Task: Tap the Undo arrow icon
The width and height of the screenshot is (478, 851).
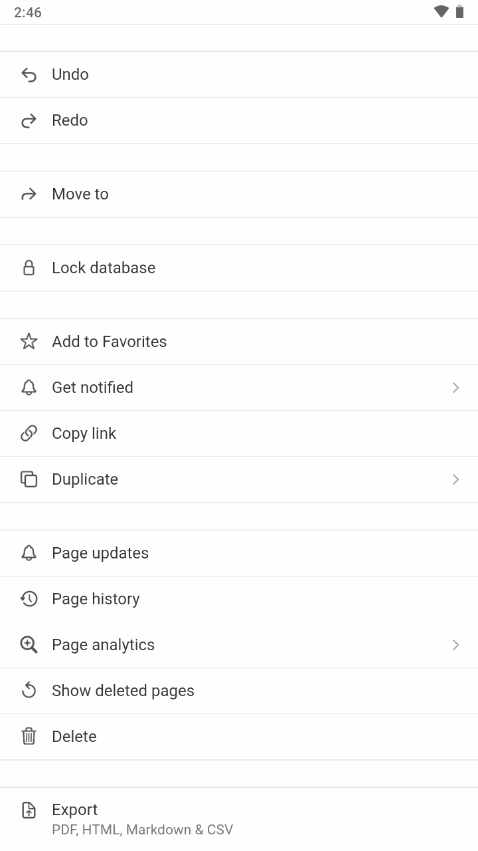Action: tap(29, 75)
